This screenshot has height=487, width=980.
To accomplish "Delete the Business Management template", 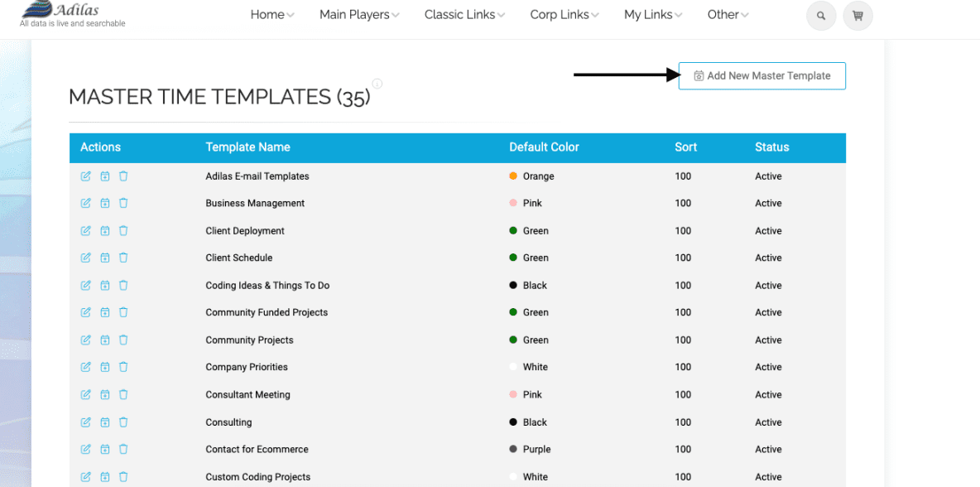I will (124, 203).
